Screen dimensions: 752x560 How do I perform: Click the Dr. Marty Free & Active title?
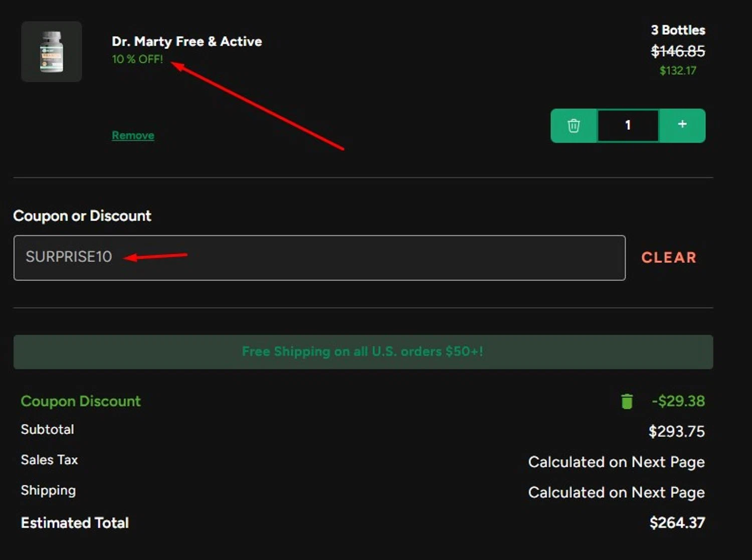coord(187,41)
